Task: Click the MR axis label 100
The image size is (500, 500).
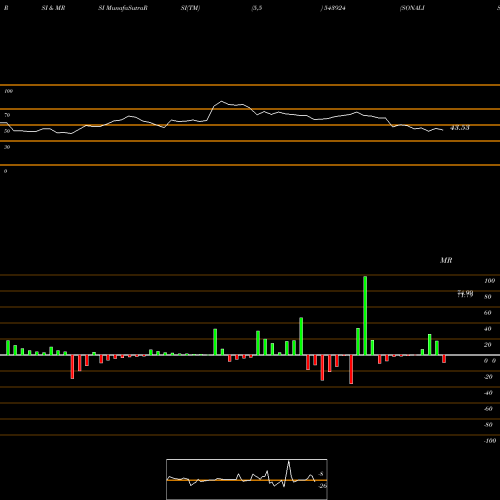Action: [489, 281]
